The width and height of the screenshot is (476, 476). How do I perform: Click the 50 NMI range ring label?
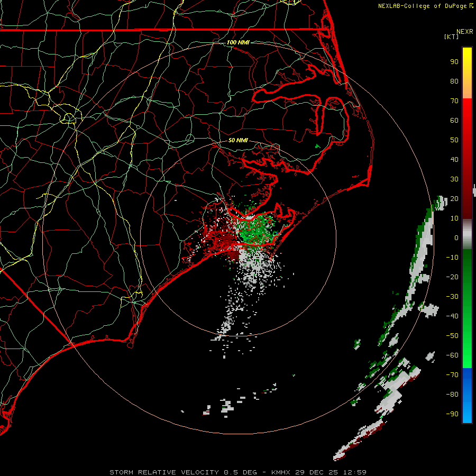tap(238, 140)
